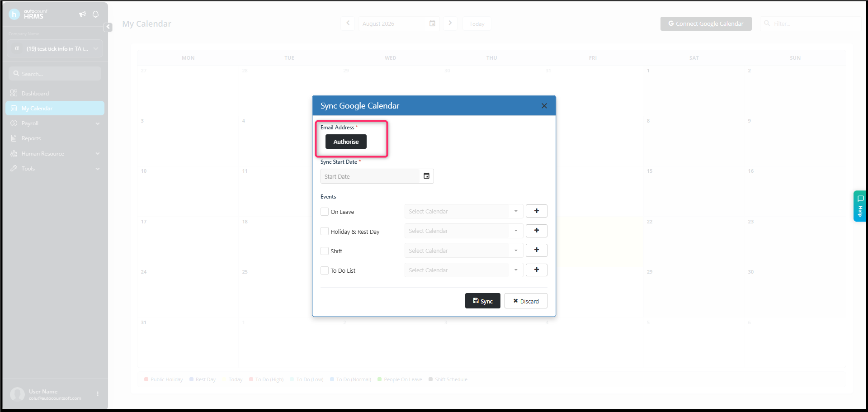
Task: Open the month picker calendar icon
Action: click(x=432, y=24)
